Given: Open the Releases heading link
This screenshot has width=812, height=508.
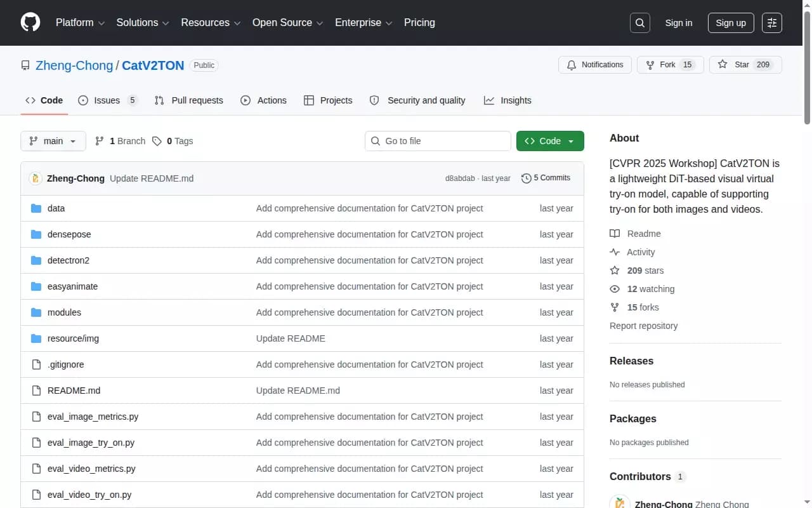Looking at the screenshot, I should pyautogui.click(x=631, y=361).
